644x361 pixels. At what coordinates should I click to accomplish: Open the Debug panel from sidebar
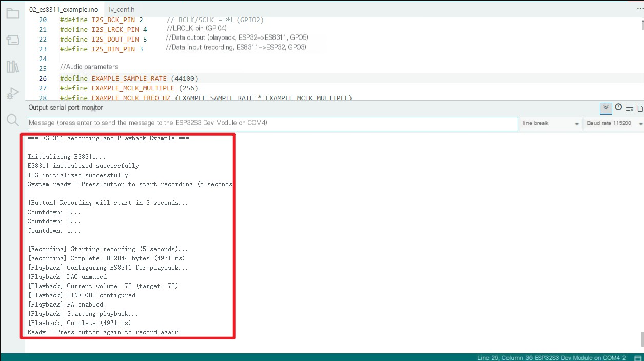(13, 93)
